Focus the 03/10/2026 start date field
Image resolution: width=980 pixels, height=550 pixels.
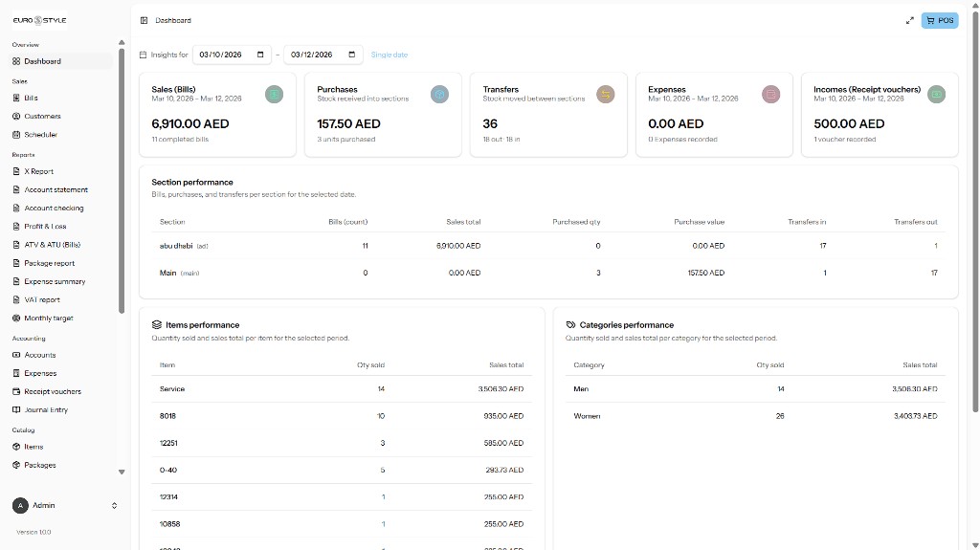(x=232, y=55)
